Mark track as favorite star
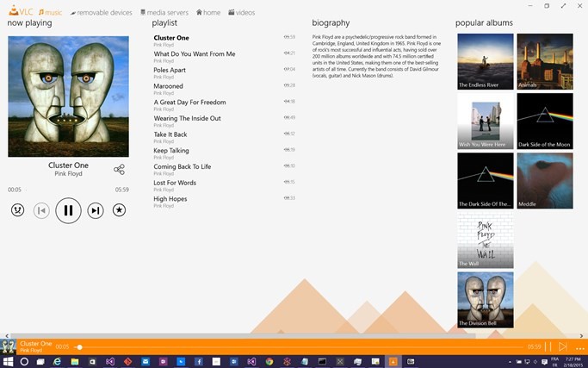The width and height of the screenshot is (588, 368). [120, 210]
